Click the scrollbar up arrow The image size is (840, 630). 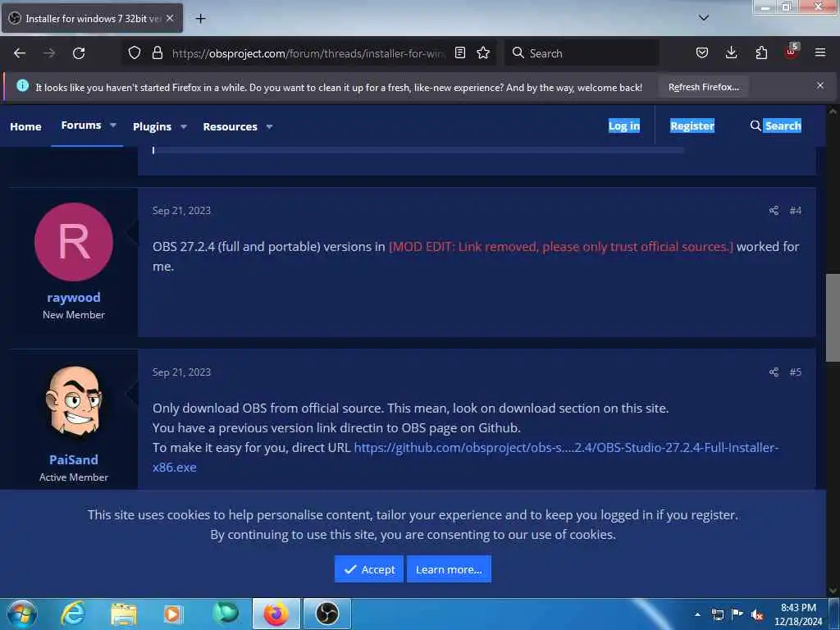[833, 112]
